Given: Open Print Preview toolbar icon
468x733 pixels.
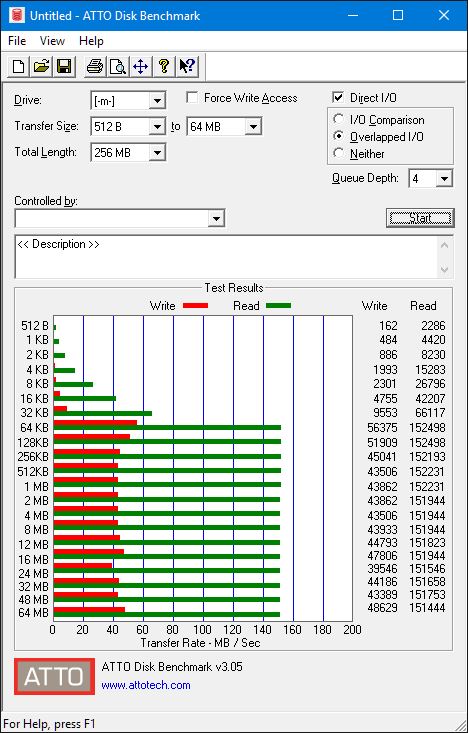Looking at the screenshot, I should [x=117, y=66].
